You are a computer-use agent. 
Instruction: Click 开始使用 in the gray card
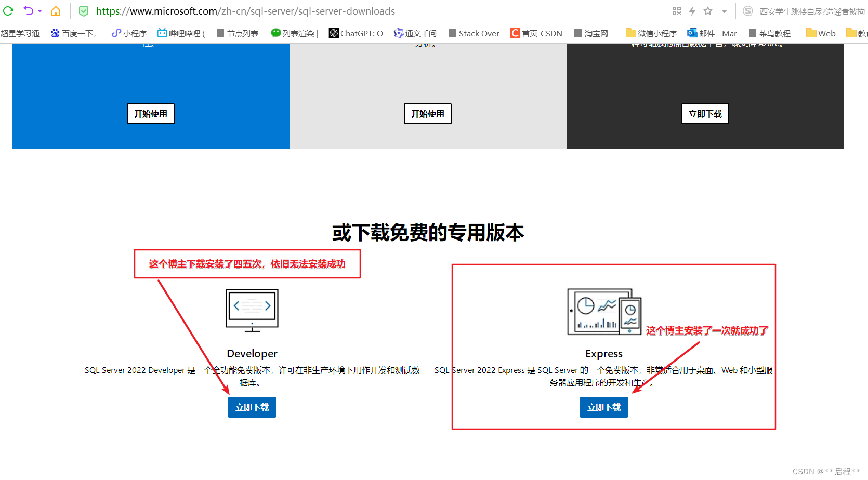point(428,114)
